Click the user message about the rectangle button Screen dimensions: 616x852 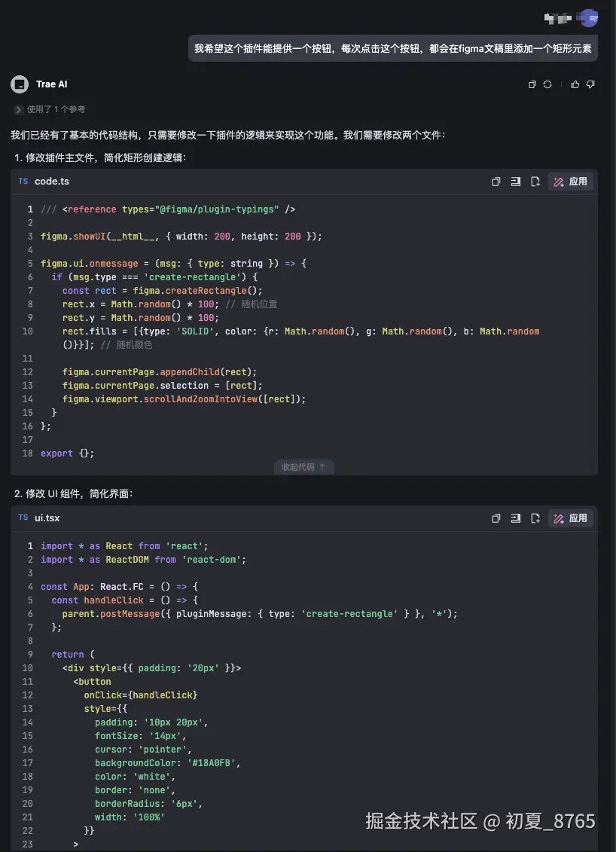(x=393, y=48)
